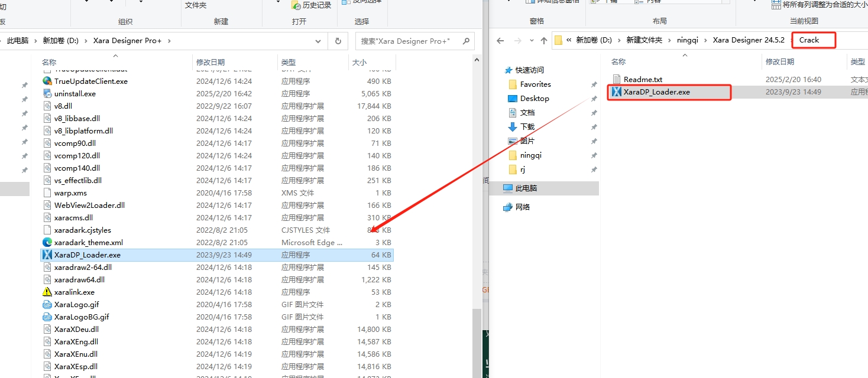Image resolution: width=868 pixels, height=378 pixels.
Task: Expand the chevron after 新建文件夹 in the breadcrumb
Action: [669, 40]
